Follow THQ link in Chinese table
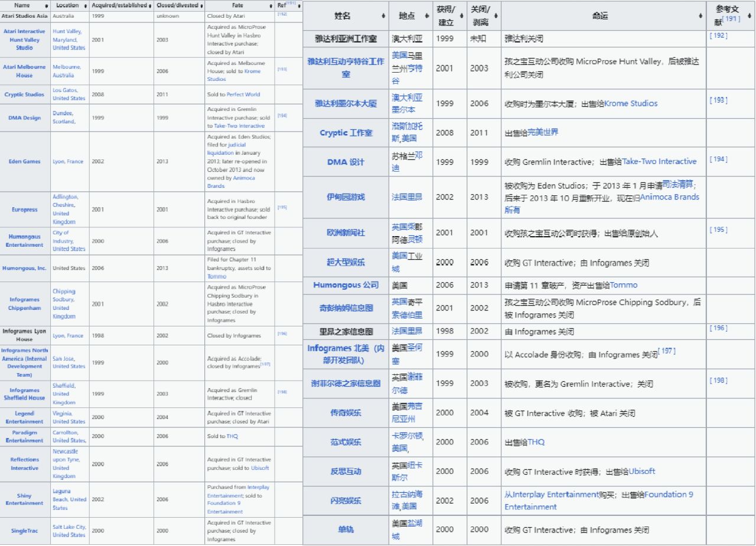Viewport: 756px width, 546px height. click(x=536, y=442)
